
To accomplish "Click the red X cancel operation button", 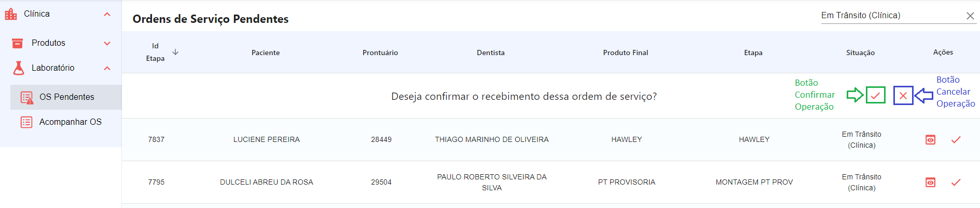I will click(x=903, y=95).
